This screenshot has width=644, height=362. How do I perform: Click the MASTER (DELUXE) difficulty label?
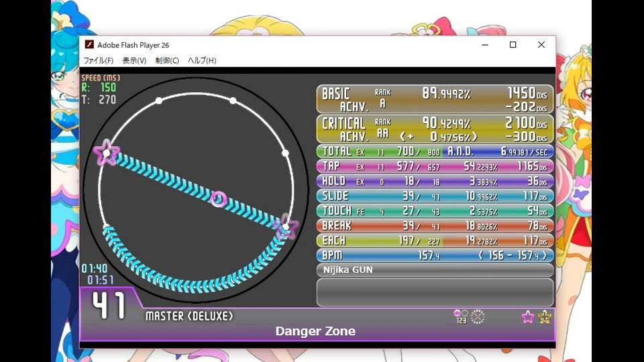189,316
